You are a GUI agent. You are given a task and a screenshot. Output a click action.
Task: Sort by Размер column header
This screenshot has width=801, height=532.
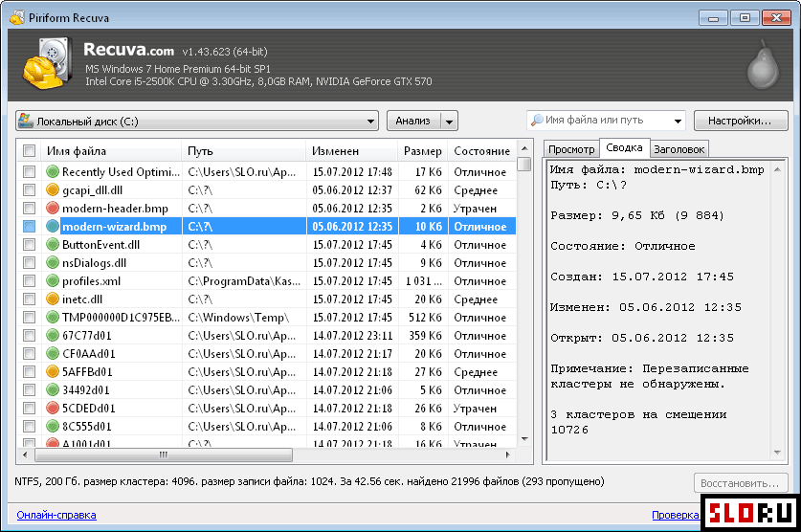pyautogui.click(x=422, y=151)
